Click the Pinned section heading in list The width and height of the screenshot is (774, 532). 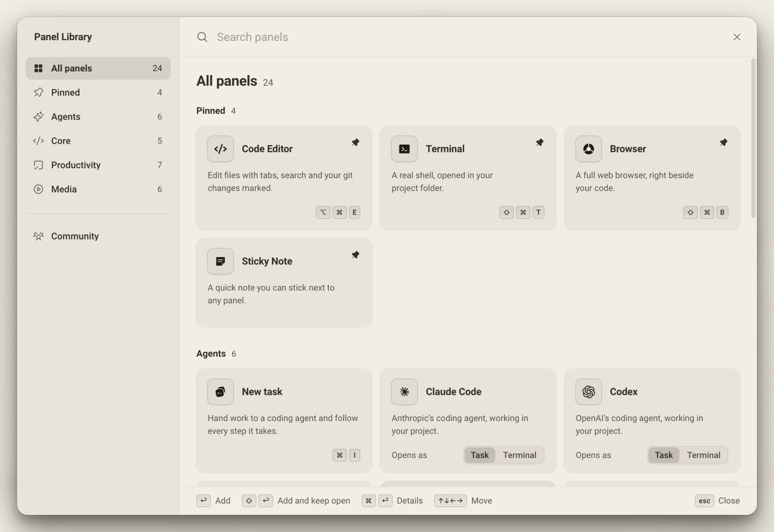(211, 111)
